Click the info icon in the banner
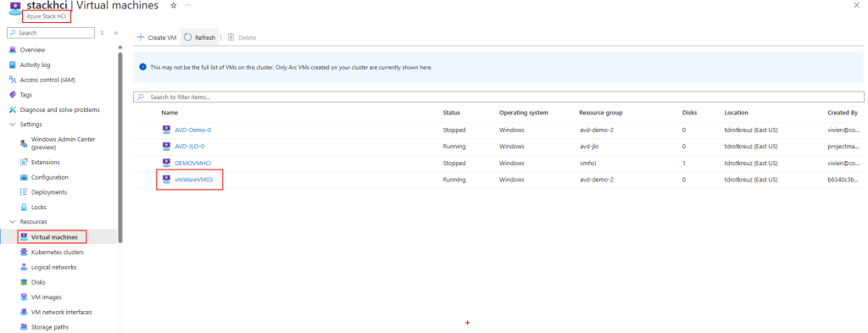868x333 pixels. (x=142, y=67)
